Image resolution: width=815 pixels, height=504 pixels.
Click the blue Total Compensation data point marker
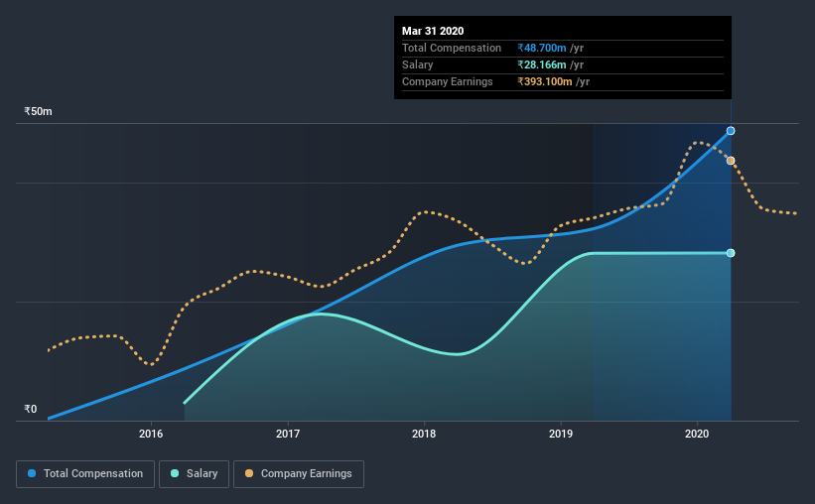coord(731,131)
